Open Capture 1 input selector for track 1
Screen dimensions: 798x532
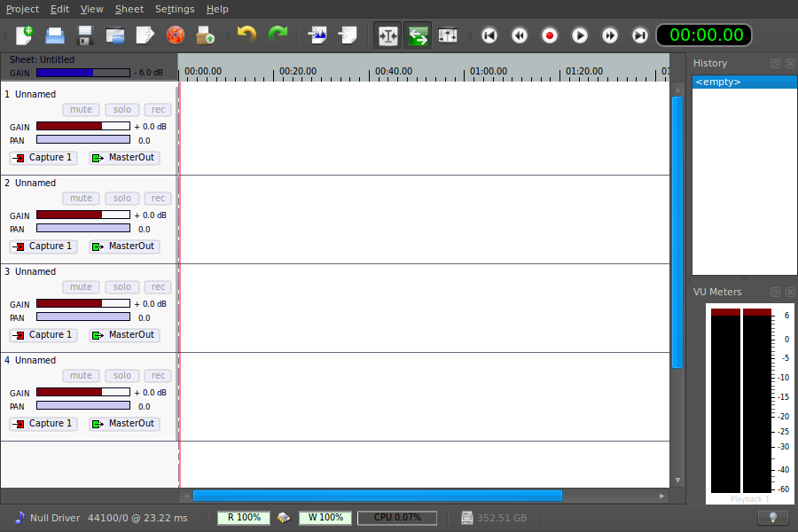(43, 157)
